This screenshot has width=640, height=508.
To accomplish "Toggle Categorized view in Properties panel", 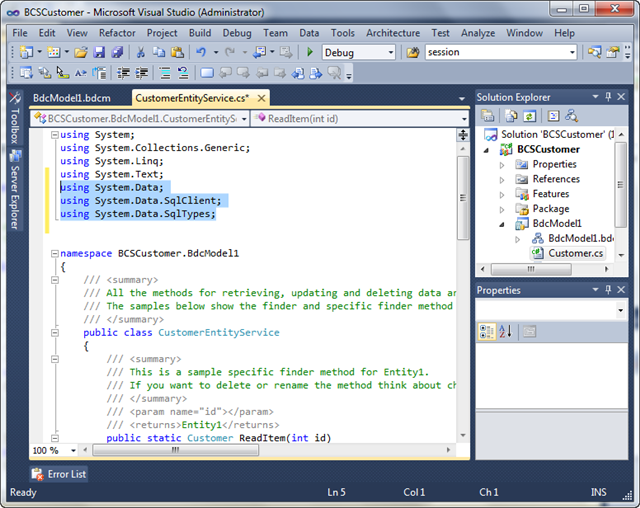I will pos(488,331).
